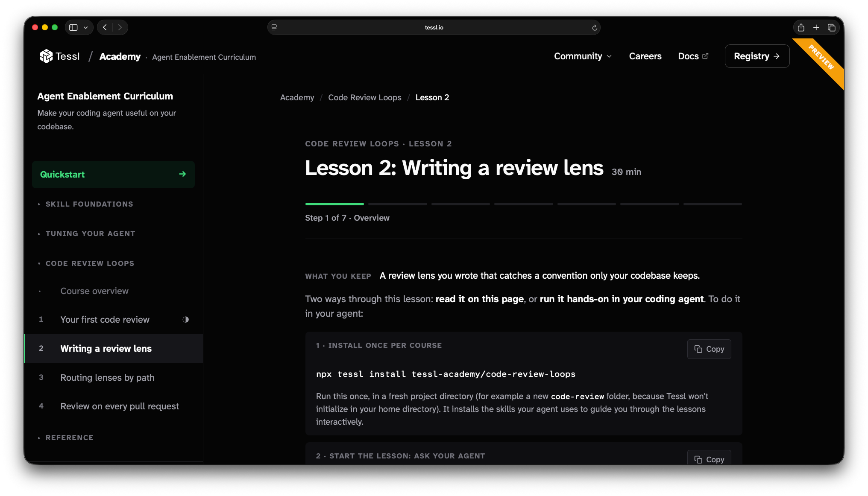Open the lesson Review on every pull request

[x=113, y=406]
